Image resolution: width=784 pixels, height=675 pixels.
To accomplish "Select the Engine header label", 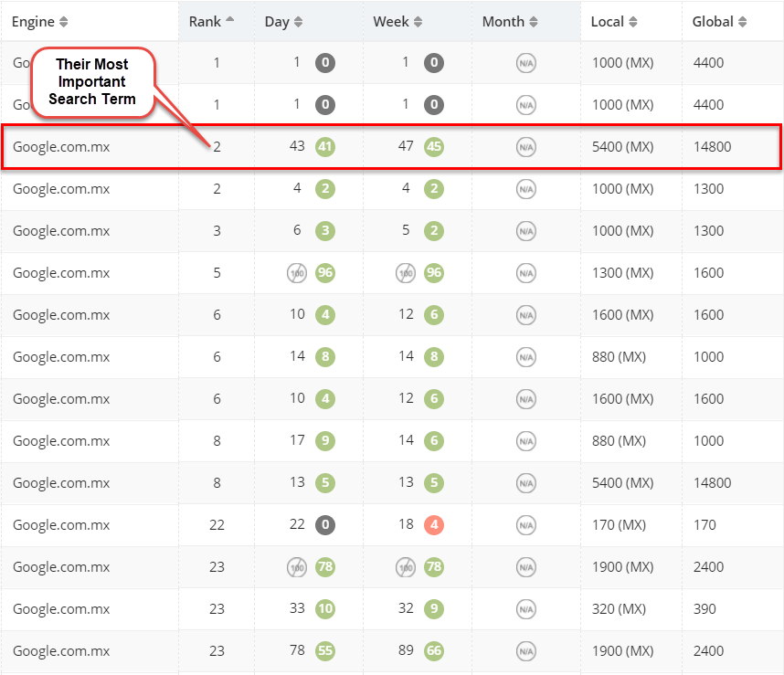I will pyautogui.click(x=33, y=22).
